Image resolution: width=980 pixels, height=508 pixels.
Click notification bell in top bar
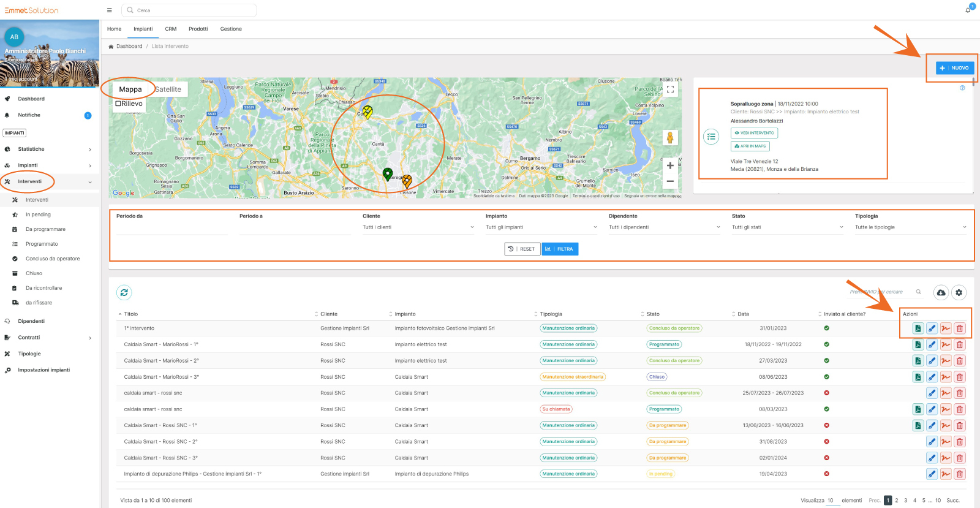(968, 10)
